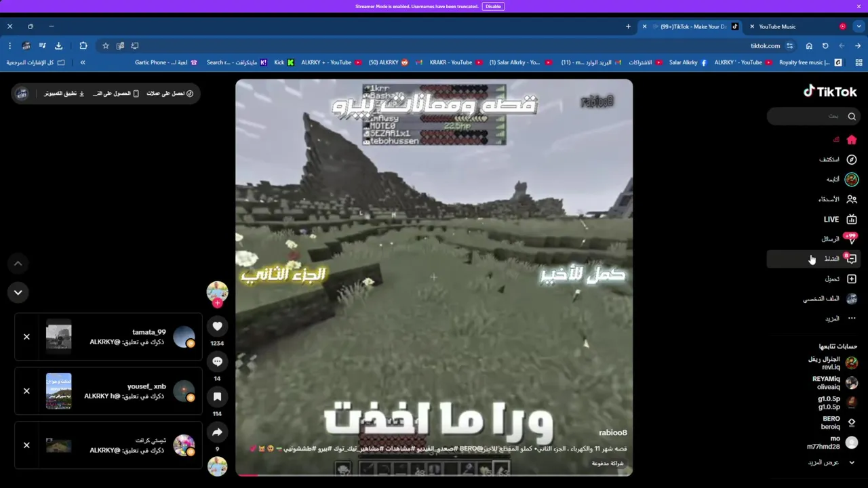Click the desktop app download button
The width and height of the screenshot is (868, 488).
pos(64,94)
